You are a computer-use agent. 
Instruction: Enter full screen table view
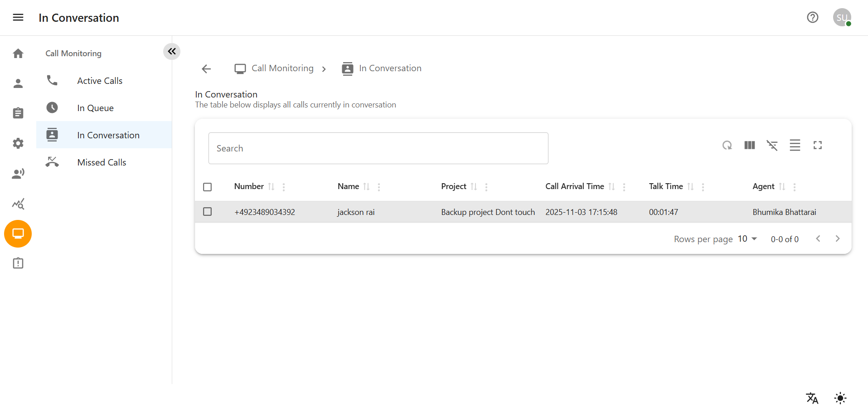817,145
